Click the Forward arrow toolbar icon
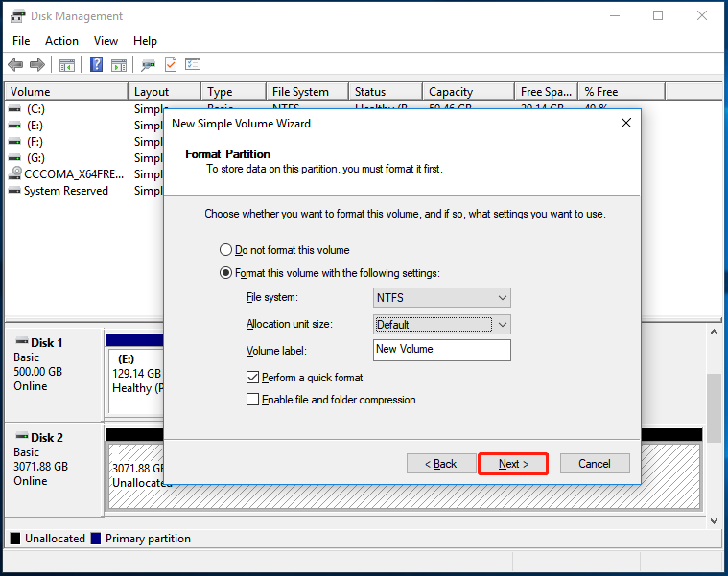 pos(37,64)
